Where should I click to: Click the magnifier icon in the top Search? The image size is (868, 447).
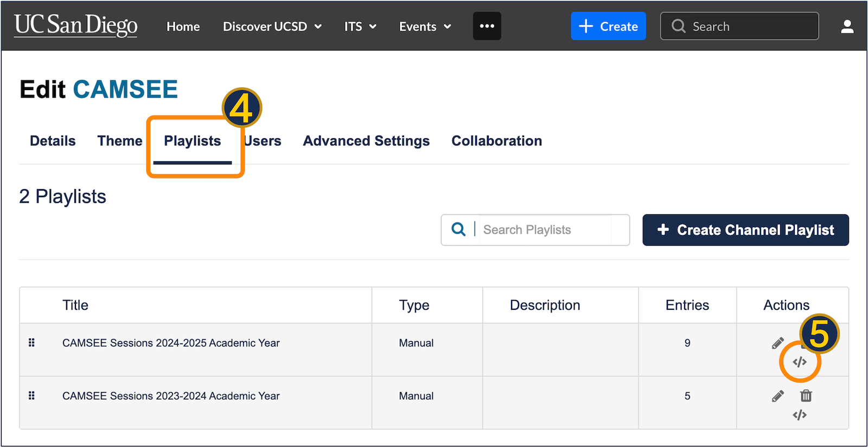[x=678, y=26]
